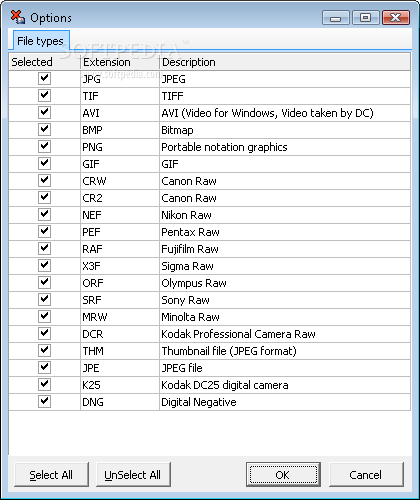Sort by the Selected column header

click(44, 62)
